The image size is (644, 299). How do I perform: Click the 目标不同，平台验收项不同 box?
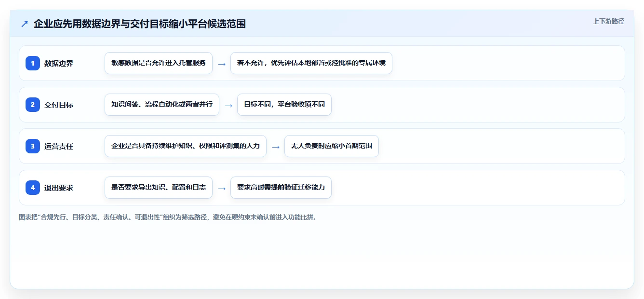pyautogui.click(x=284, y=105)
